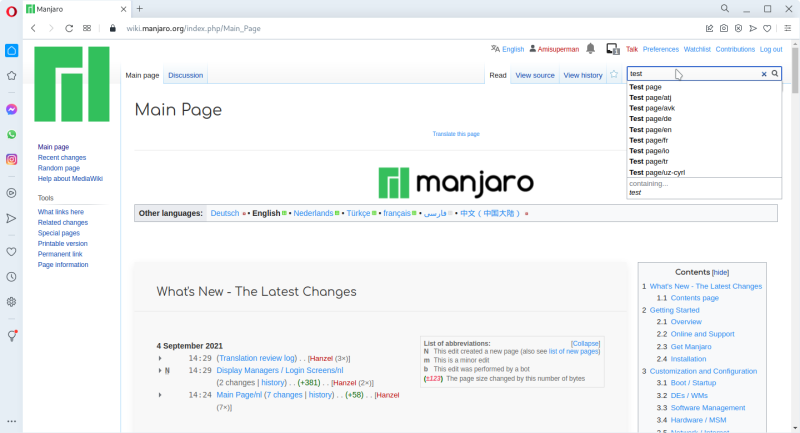The height and width of the screenshot is (433, 800).
Task: Open the sidebar three-dots setup menu
Action: tap(11, 421)
